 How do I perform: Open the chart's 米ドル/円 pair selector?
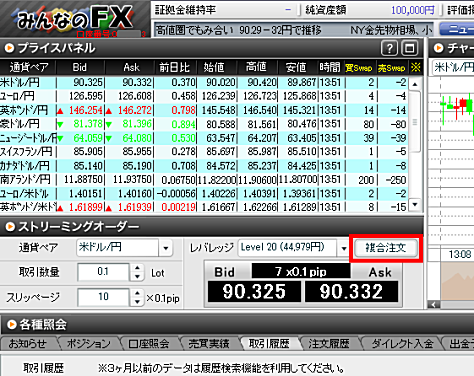(x=453, y=68)
